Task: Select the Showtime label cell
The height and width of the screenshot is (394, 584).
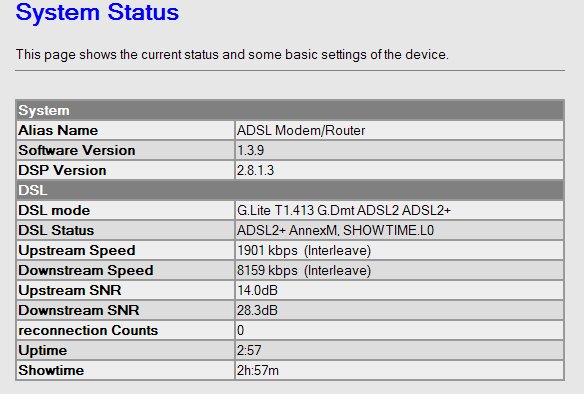Action: tap(126, 371)
